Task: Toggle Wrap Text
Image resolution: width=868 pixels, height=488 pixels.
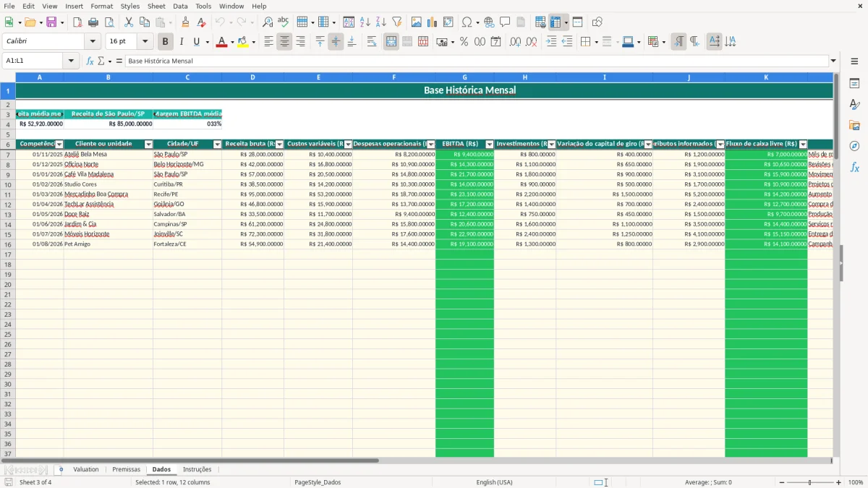Action: [372, 42]
